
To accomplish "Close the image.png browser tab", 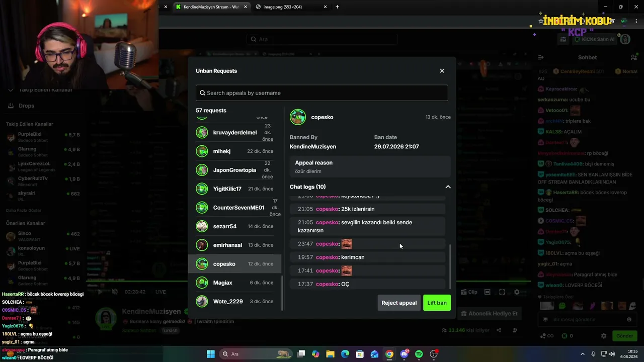I will tap(326, 7).
